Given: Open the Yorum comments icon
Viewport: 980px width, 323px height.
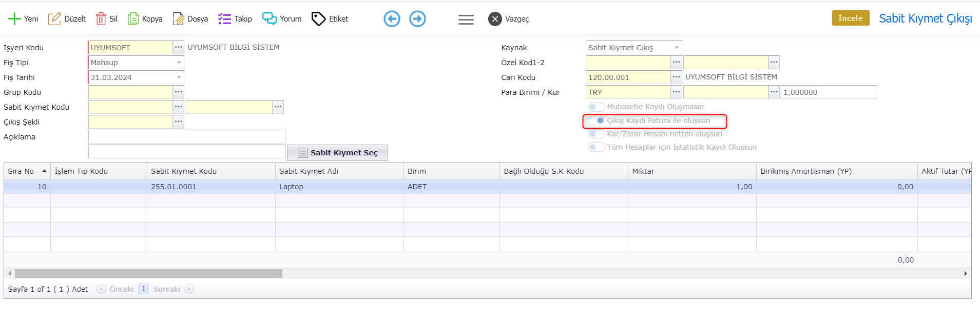Looking at the screenshot, I should [269, 19].
